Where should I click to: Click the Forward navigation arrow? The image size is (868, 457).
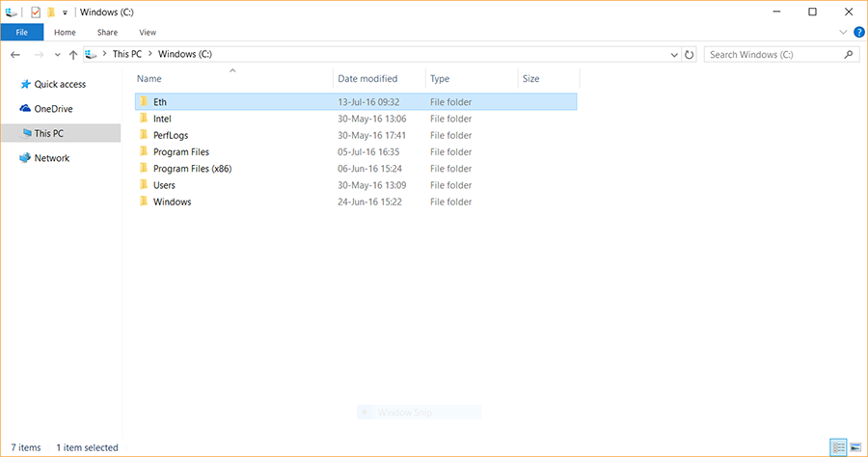click(39, 54)
